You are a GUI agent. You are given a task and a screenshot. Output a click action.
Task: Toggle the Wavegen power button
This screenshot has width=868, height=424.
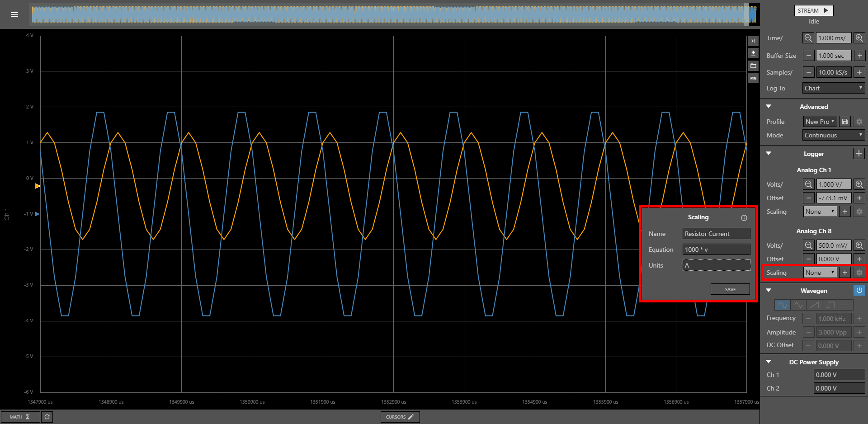click(x=859, y=290)
